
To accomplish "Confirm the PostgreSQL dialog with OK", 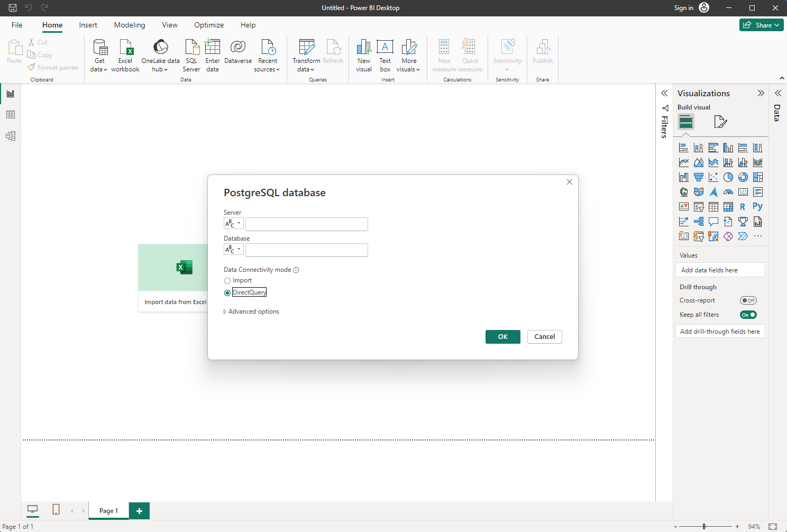I will tap(503, 337).
